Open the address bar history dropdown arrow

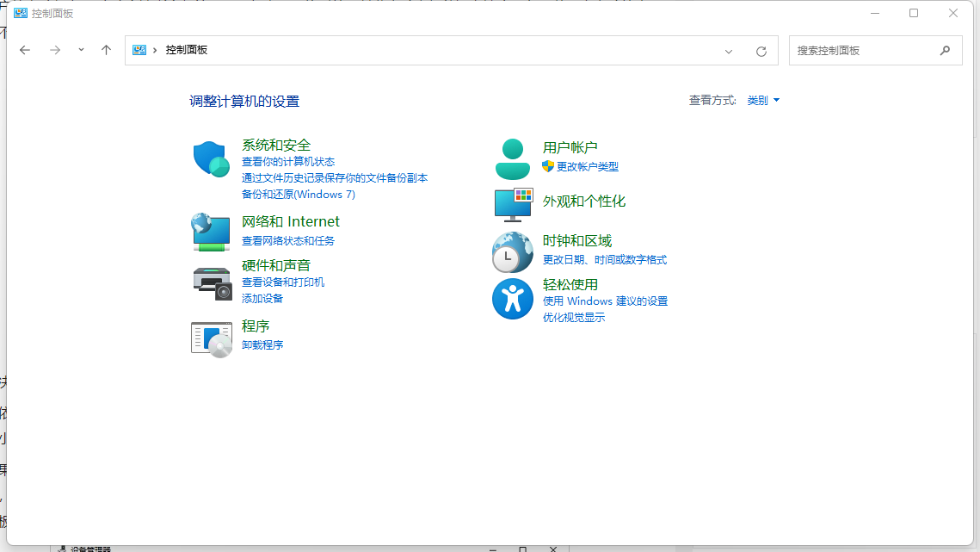pos(729,50)
